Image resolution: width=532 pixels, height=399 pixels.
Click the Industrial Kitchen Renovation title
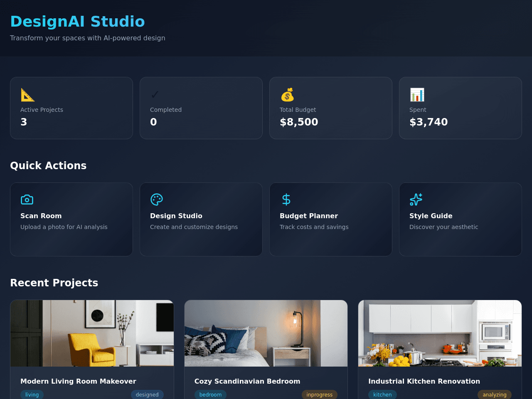(x=424, y=381)
